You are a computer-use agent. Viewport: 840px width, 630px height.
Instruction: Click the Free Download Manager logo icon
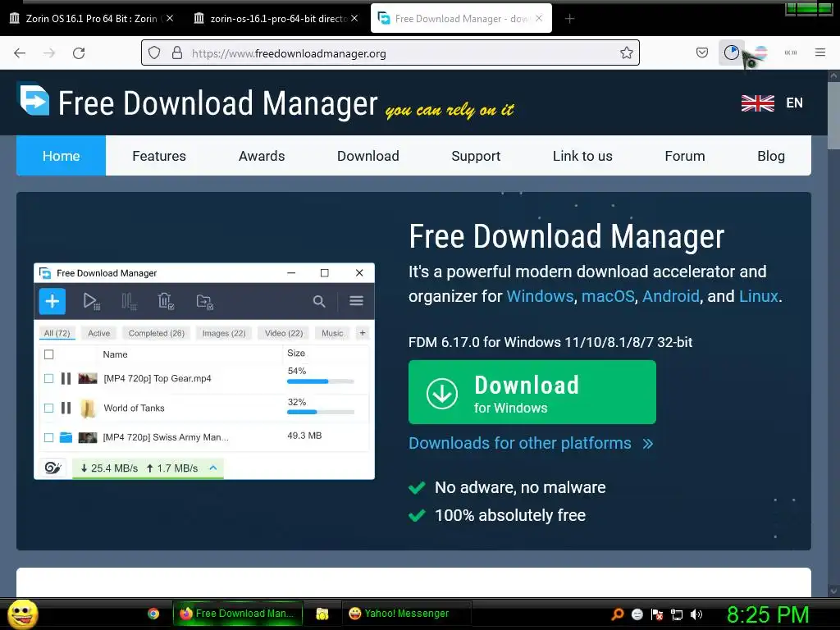34,98
